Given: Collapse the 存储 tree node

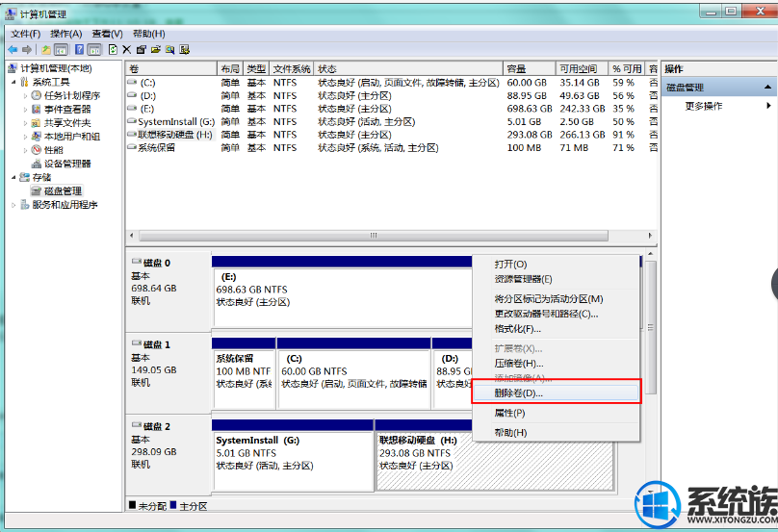Looking at the screenshot, I should click(x=13, y=177).
